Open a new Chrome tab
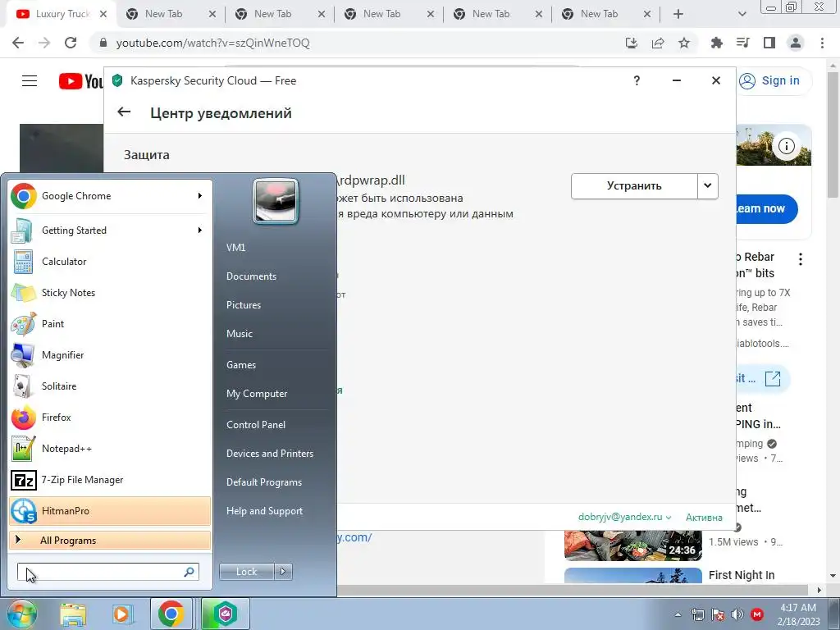The height and width of the screenshot is (630, 840). 678,14
